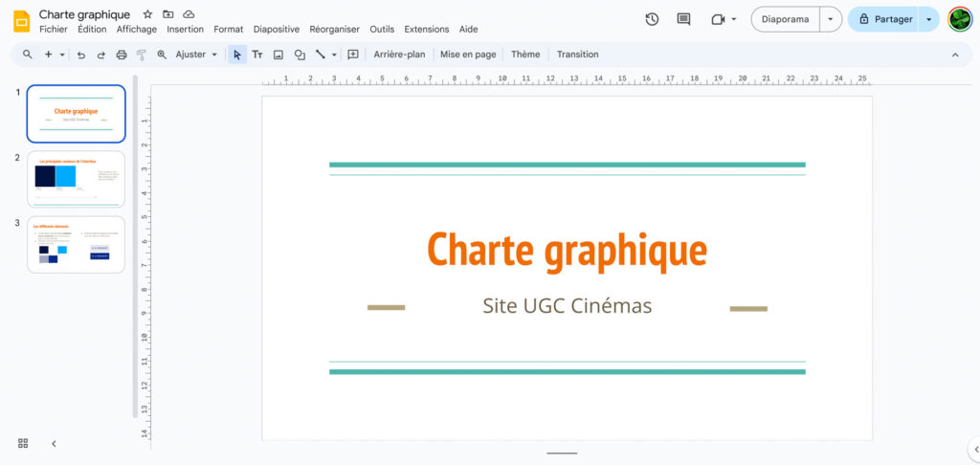Open the Transition button
This screenshot has height=465, width=980.
(x=577, y=55)
